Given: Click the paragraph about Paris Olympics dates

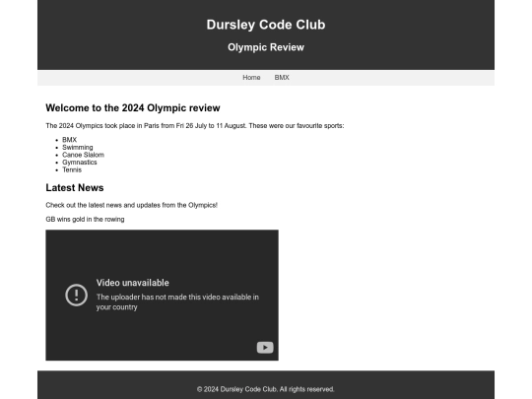Looking at the screenshot, I should (x=195, y=126).
